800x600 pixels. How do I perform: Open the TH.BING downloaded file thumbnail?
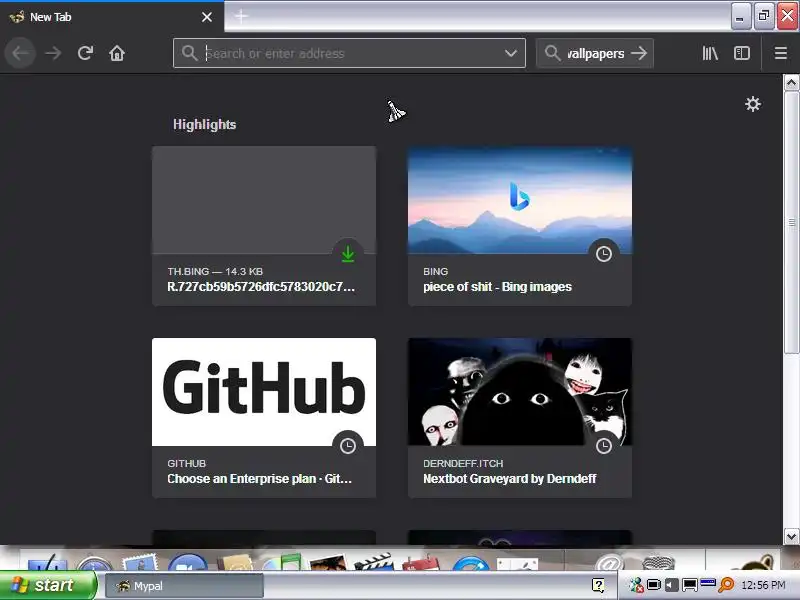click(264, 200)
